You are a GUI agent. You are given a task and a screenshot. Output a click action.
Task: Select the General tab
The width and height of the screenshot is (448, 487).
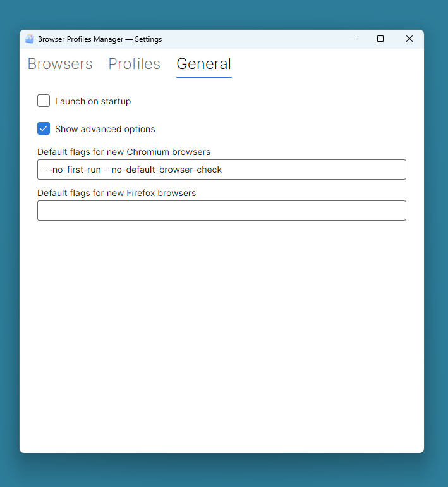tap(204, 64)
